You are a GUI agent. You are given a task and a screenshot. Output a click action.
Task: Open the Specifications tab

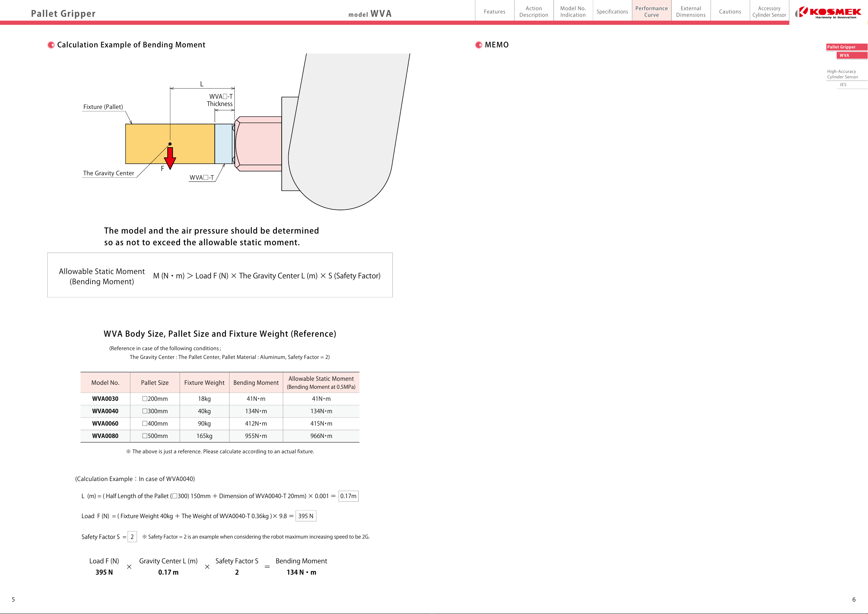click(613, 11)
